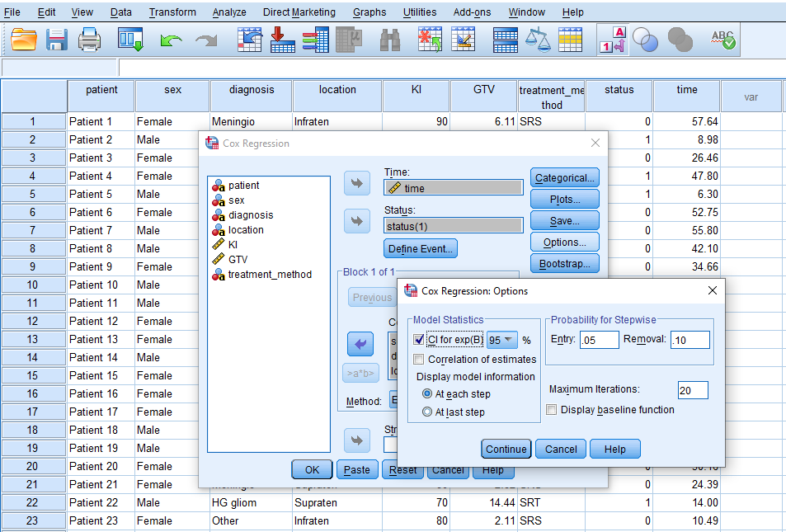Click Help in Cox Regression: Options dialog

click(614, 450)
